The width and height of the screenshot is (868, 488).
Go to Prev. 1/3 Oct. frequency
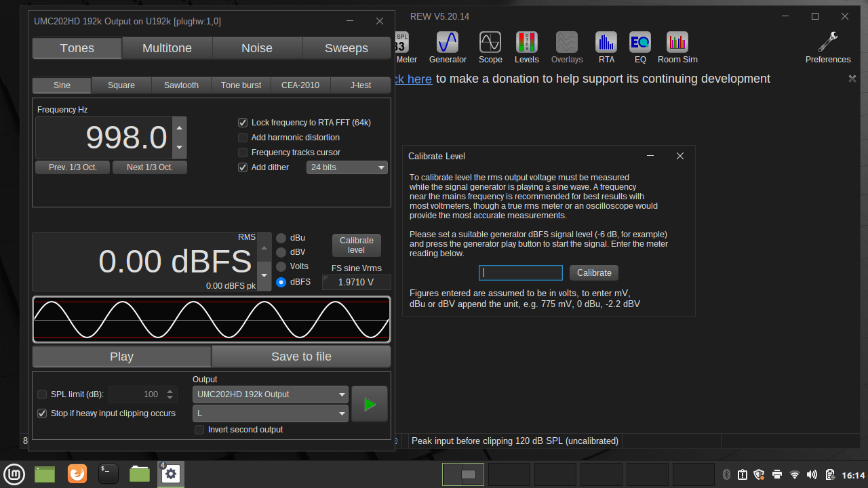(x=73, y=167)
